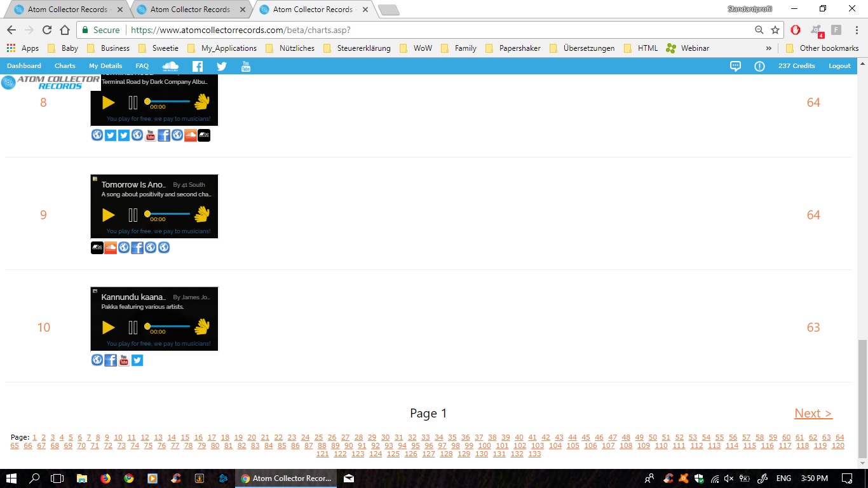Play the Kannundu kaana track

[109, 327]
